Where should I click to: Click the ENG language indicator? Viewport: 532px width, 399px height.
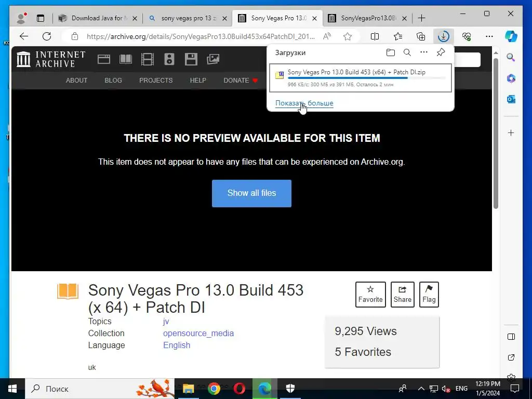[461, 389]
